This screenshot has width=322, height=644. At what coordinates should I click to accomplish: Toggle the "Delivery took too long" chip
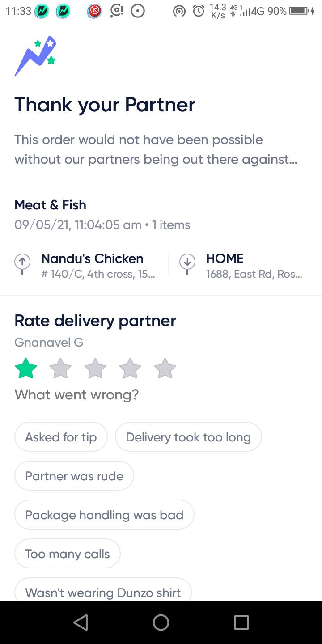point(188,437)
